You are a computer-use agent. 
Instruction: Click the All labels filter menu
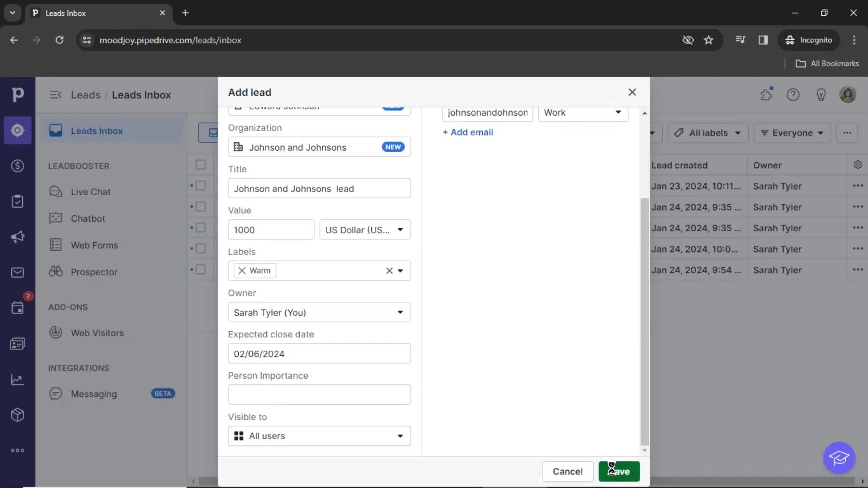tap(707, 132)
